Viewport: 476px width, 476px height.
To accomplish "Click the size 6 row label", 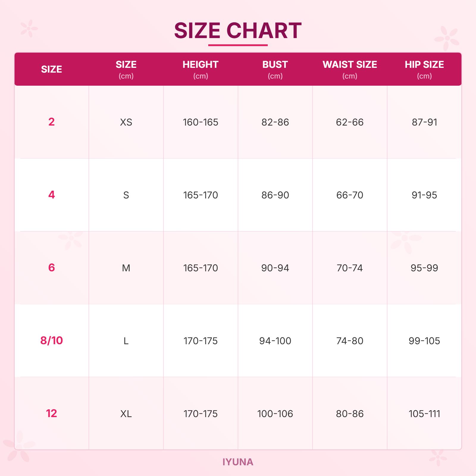I will (51, 267).
